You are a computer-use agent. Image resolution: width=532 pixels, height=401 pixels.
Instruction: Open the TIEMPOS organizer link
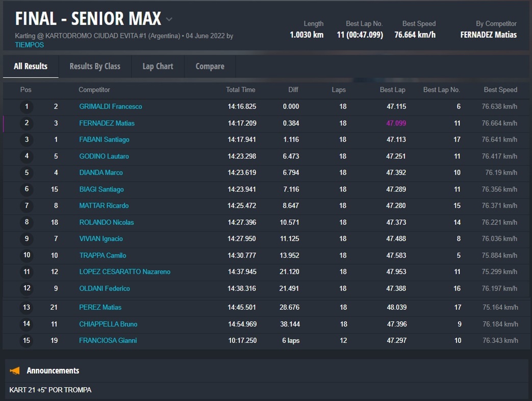[x=30, y=45]
